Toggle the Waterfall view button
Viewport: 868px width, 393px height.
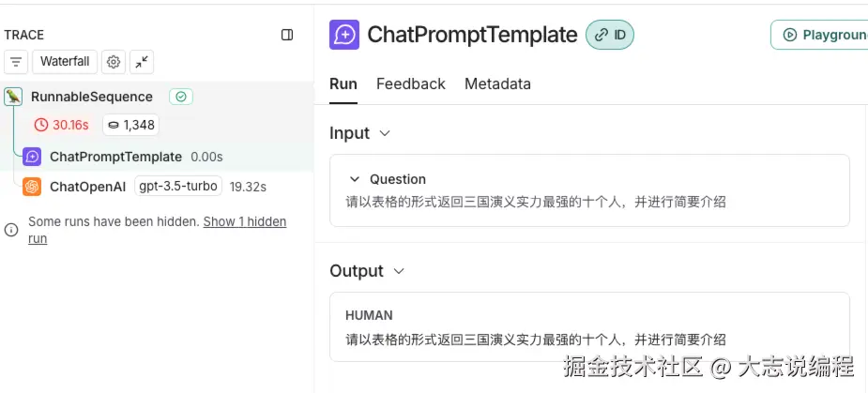coord(66,62)
